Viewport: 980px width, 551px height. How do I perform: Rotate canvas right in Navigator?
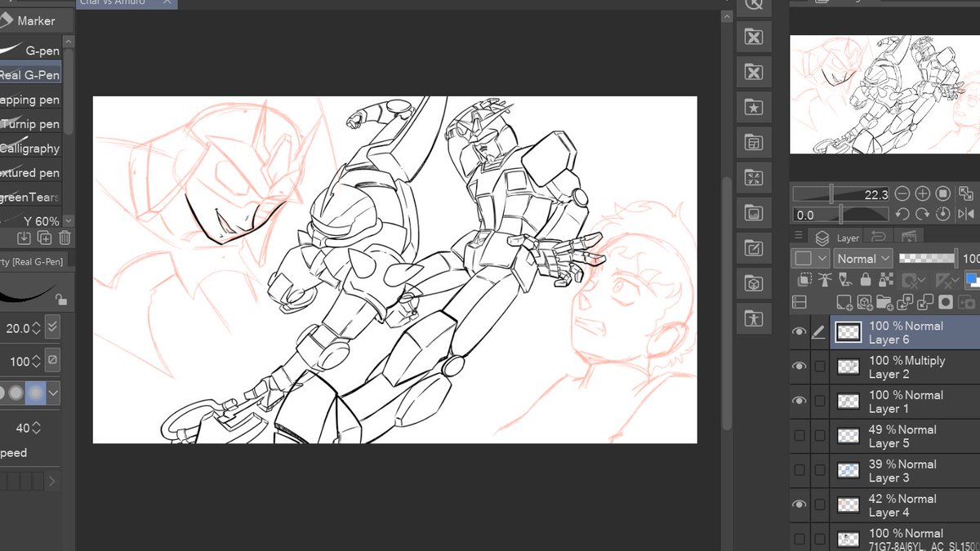(923, 215)
